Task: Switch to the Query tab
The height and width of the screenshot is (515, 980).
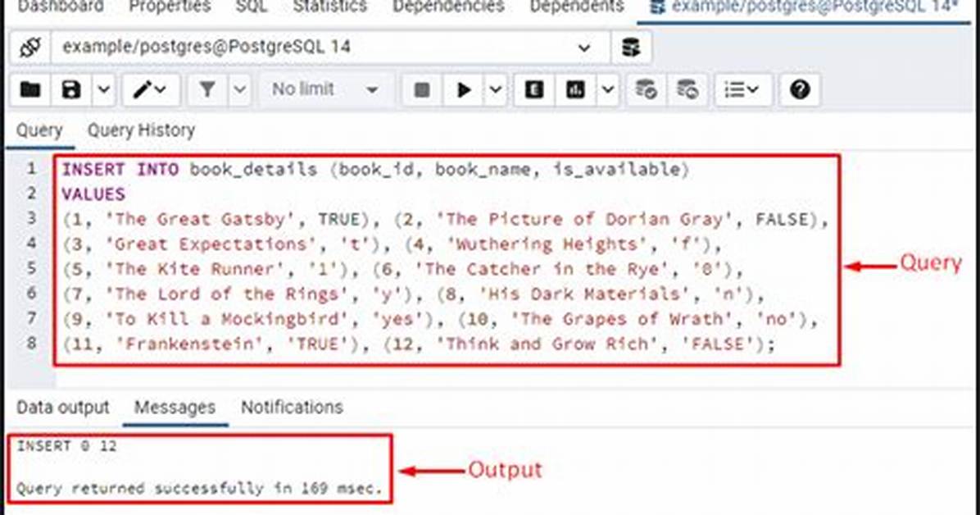Action: click(x=39, y=130)
